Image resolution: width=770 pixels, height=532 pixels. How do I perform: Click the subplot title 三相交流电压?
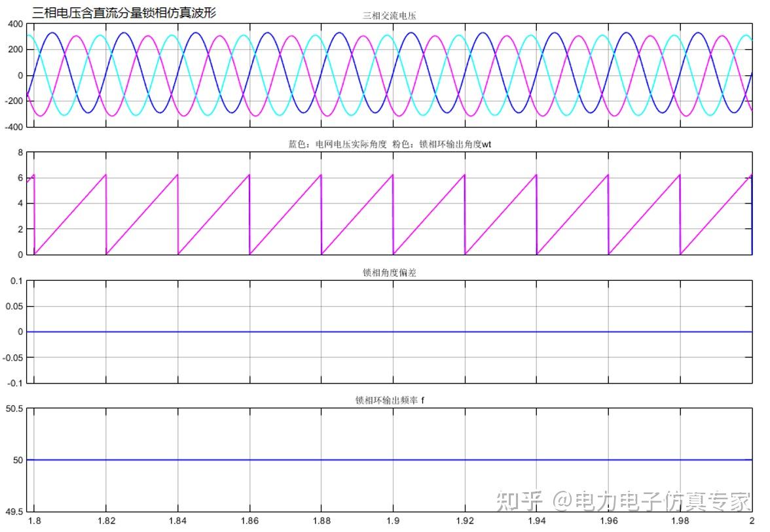coord(390,15)
